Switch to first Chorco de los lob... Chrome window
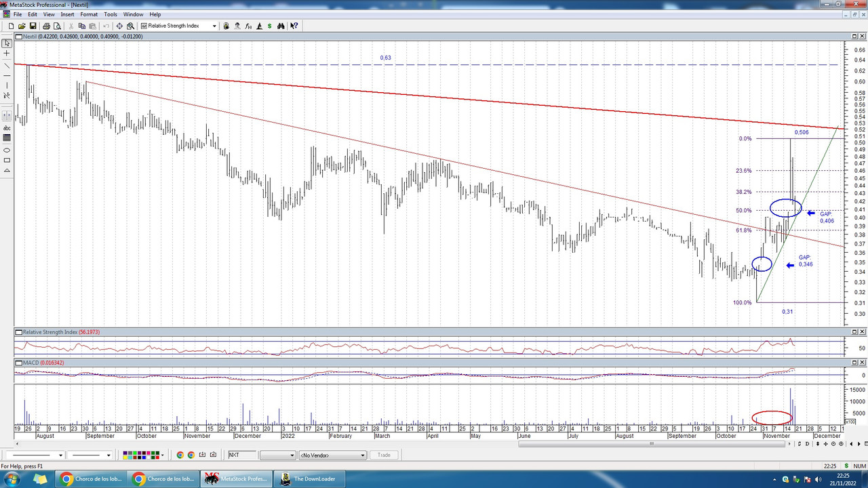The height and width of the screenshot is (488, 868). coord(91,479)
